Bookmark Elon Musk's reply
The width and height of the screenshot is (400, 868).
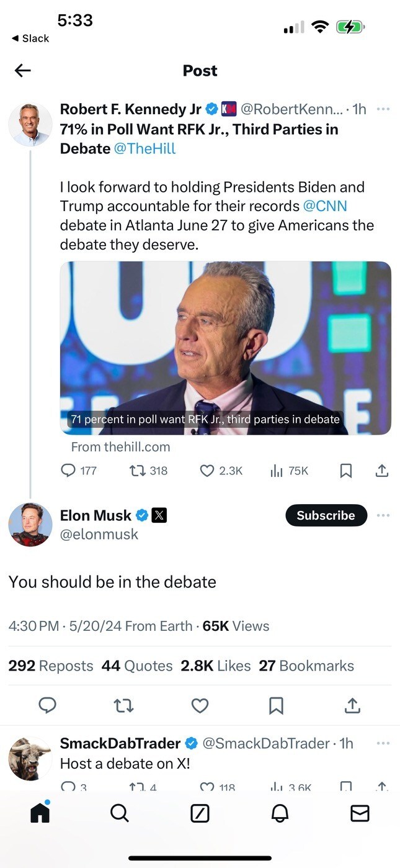coord(276,705)
